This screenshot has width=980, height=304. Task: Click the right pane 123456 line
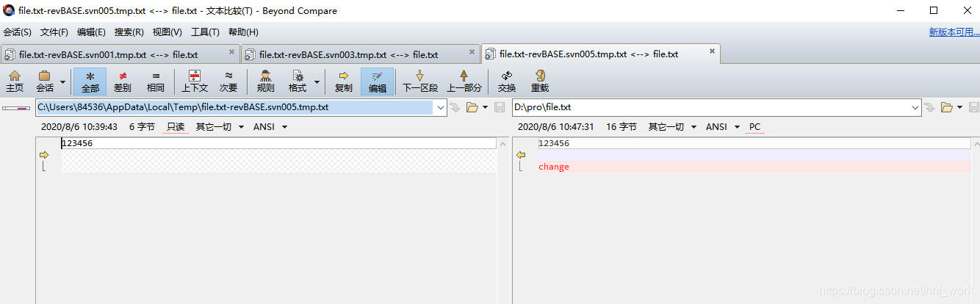pos(754,143)
